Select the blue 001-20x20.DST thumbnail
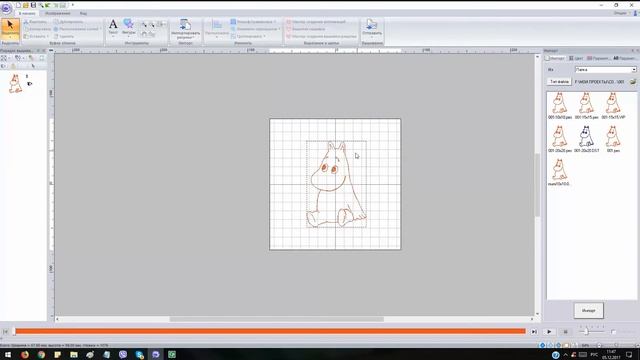 (x=587, y=139)
